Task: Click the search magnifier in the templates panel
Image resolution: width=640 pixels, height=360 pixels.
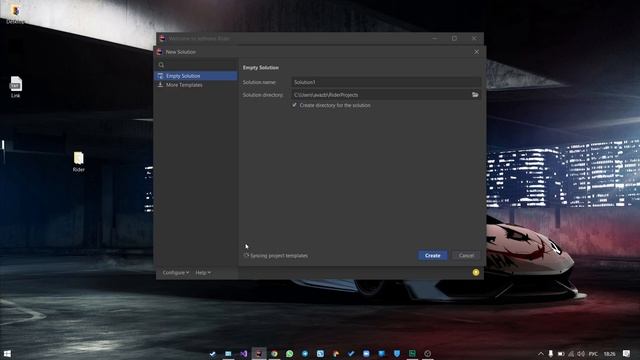Action: pyautogui.click(x=161, y=65)
